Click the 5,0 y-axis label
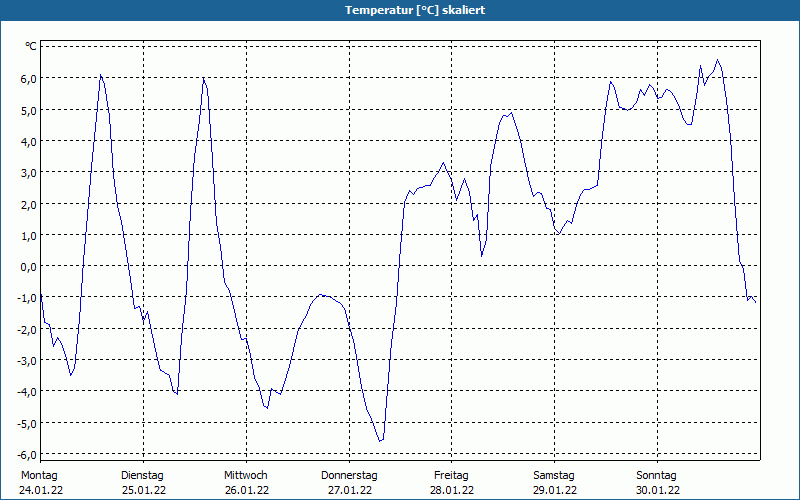This screenshot has height=500, width=800. point(29,110)
